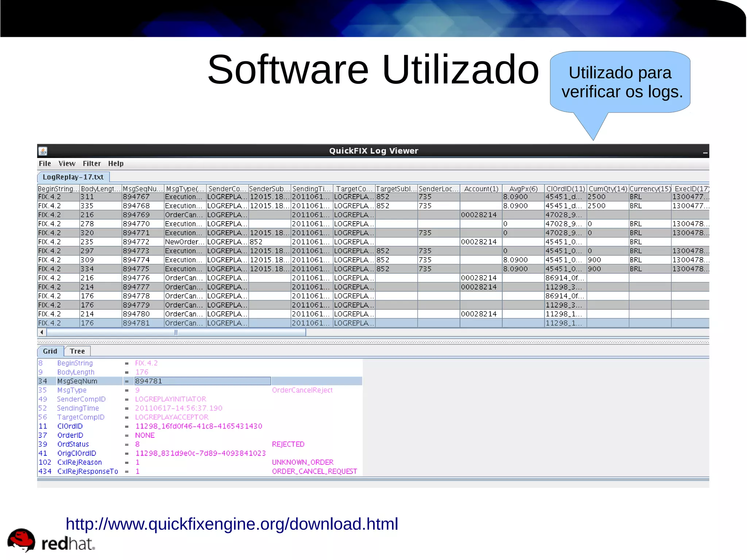Click the BeginString field row in grid
747x560 pixels.
[x=200, y=363]
